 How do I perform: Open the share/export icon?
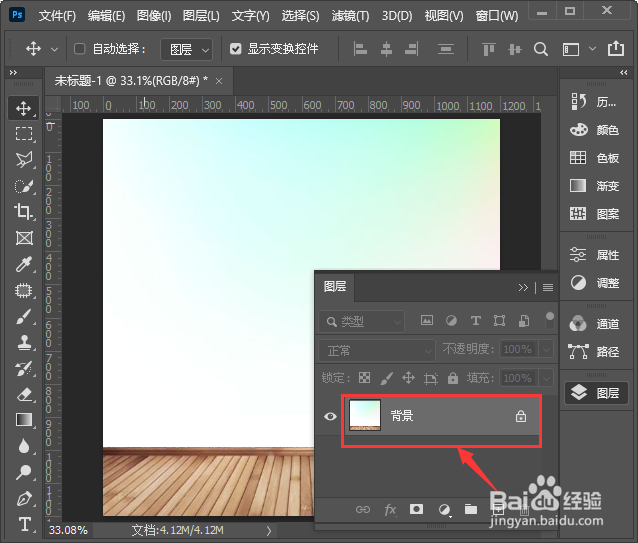click(x=616, y=48)
